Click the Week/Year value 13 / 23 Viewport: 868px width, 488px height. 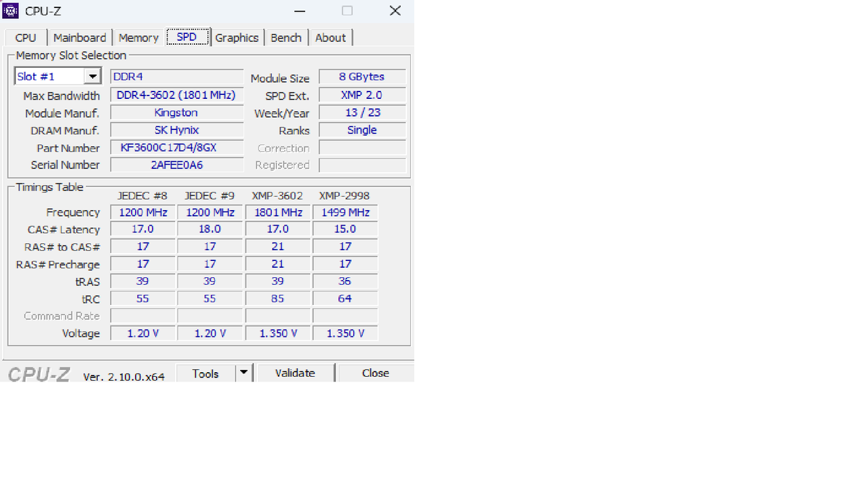362,113
